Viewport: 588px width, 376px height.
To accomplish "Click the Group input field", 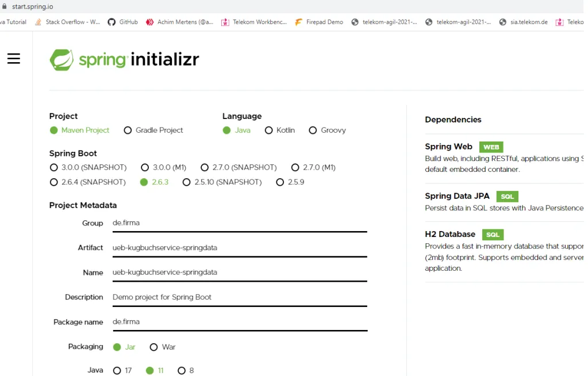I will click(240, 224).
